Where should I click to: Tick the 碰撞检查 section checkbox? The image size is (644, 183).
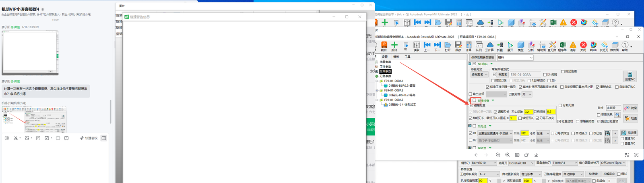475,100
